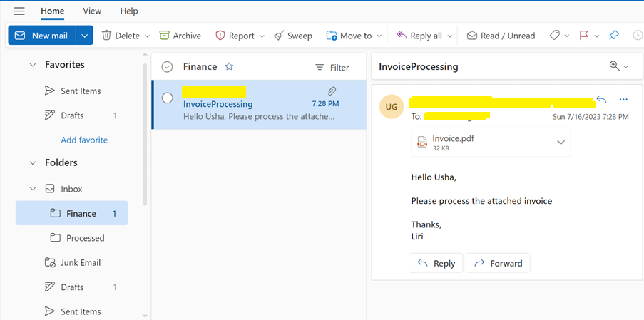Click the zoom magnifier icon
This screenshot has height=320, width=644.
click(615, 66)
